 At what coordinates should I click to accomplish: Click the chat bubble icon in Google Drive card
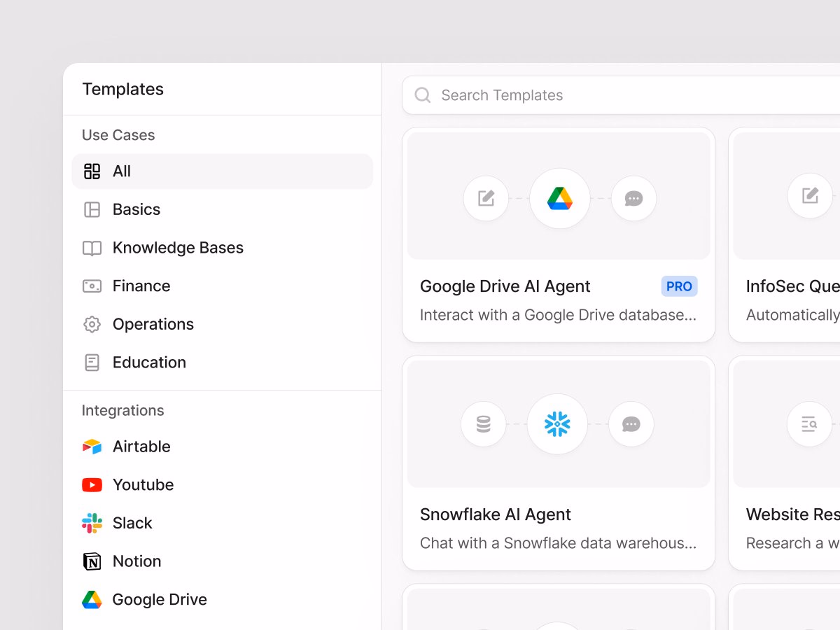tap(633, 198)
